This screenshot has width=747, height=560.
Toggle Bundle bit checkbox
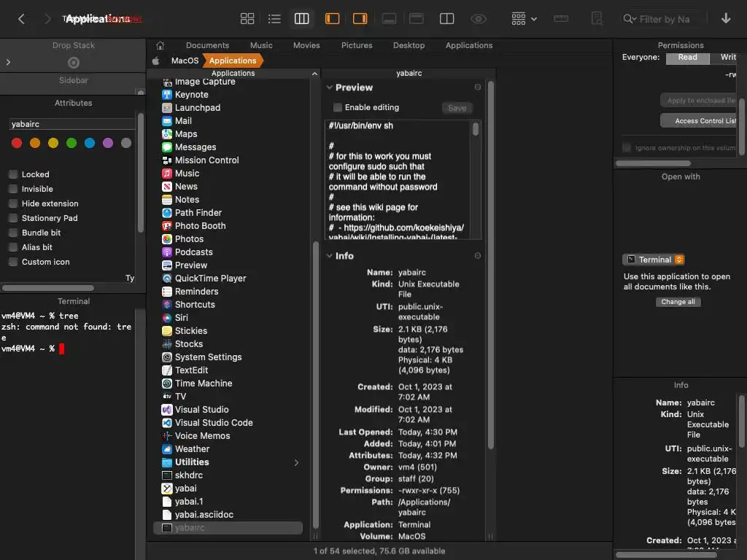tap(13, 233)
